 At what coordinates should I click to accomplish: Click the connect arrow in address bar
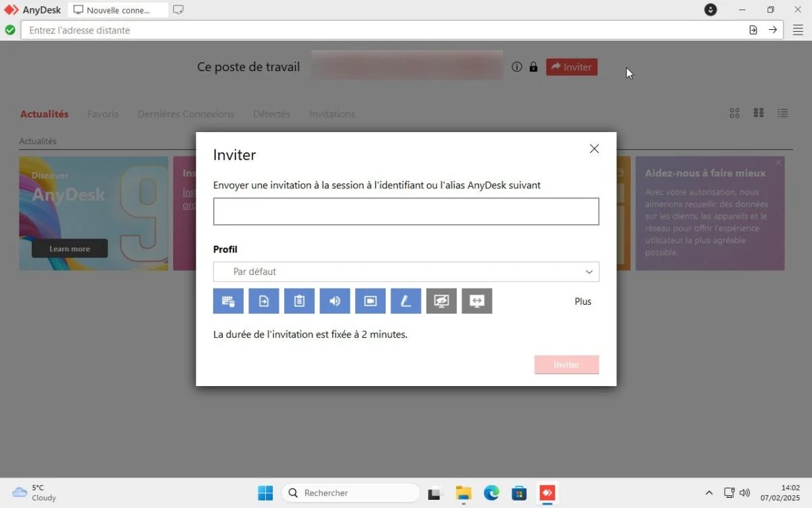pyautogui.click(x=773, y=30)
